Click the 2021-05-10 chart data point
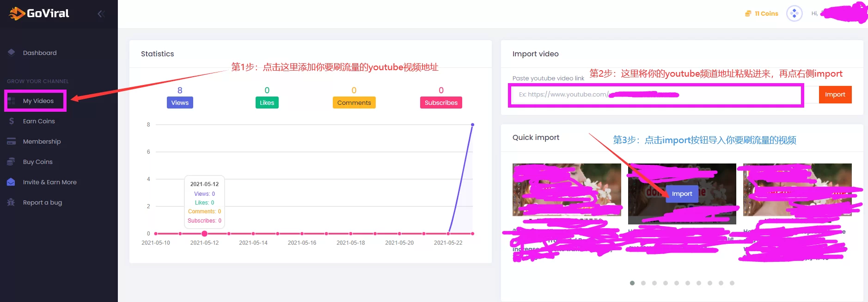The height and width of the screenshot is (302, 868). tap(156, 234)
